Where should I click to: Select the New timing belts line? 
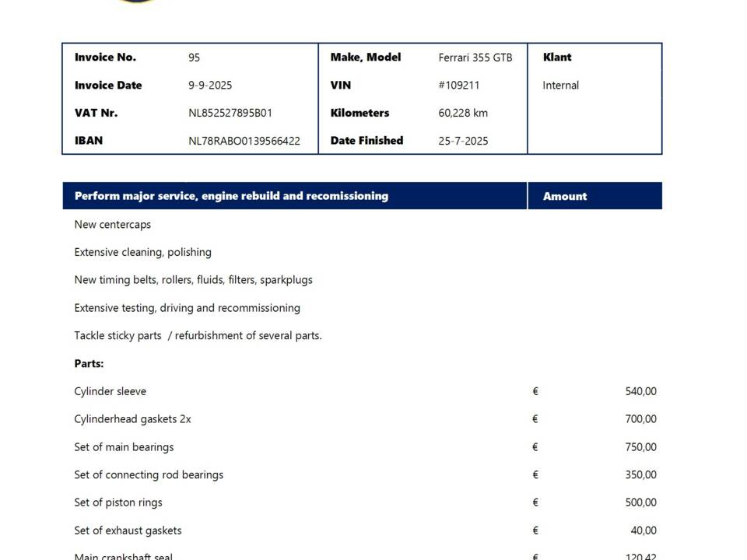coord(194,280)
